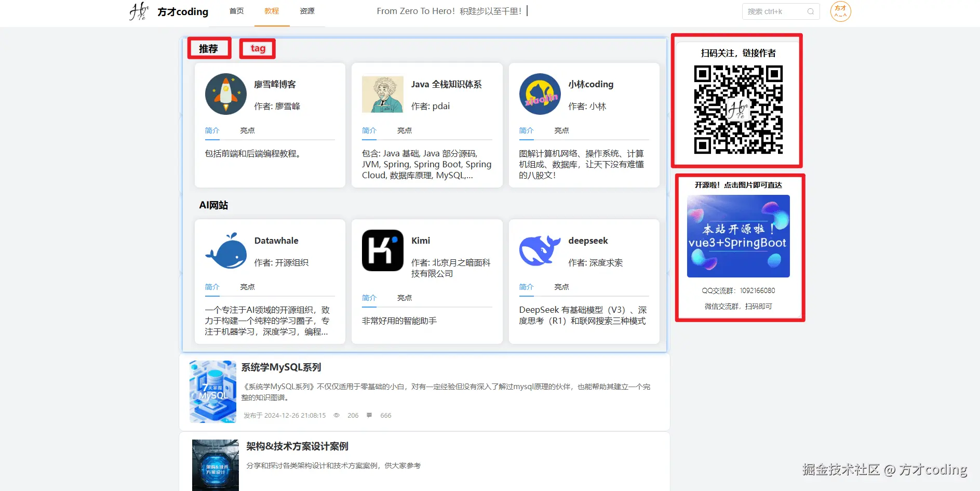Click the 作者: 廖雪峰 author text
980x491 pixels.
277,106
